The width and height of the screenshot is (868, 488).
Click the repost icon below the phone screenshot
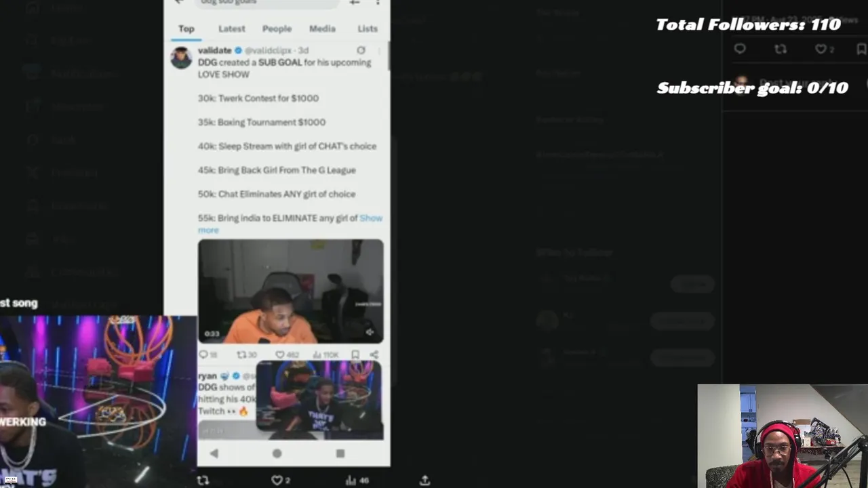pyautogui.click(x=203, y=480)
